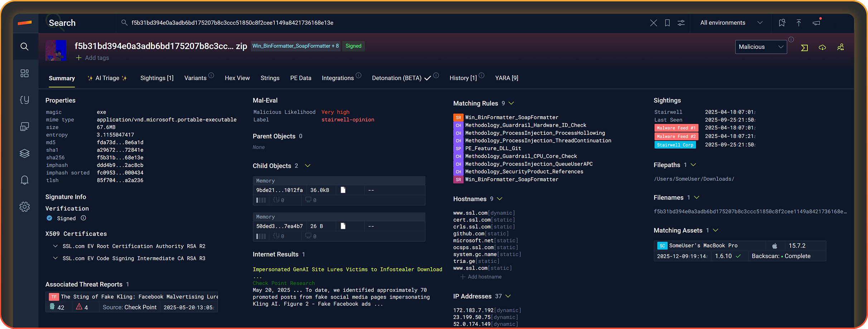Expand SSL.com EV Root Certification Authority certificate
This screenshot has height=329, width=868.
coord(56,246)
